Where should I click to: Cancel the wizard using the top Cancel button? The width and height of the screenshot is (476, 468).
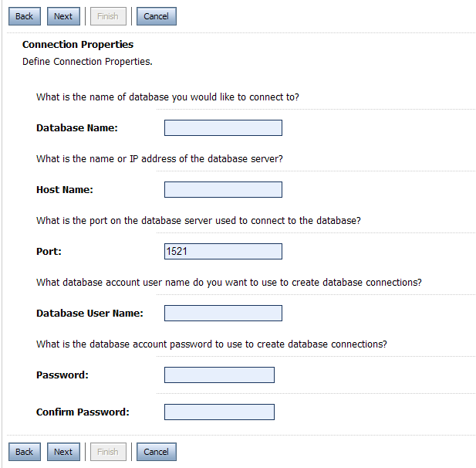coord(156,16)
